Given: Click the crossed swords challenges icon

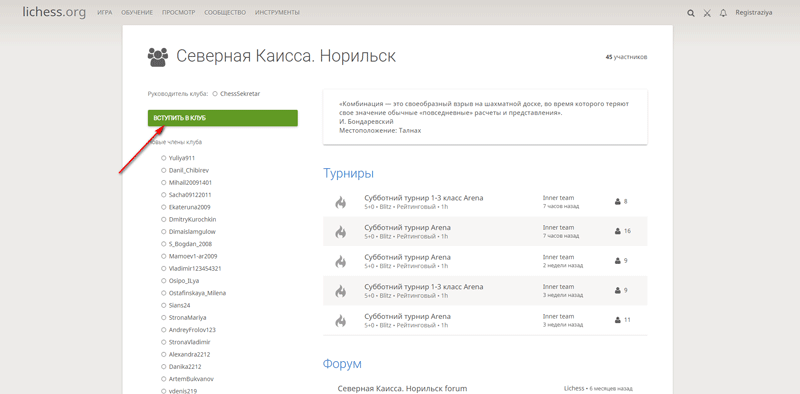Looking at the screenshot, I should pyautogui.click(x=707, y=13).
